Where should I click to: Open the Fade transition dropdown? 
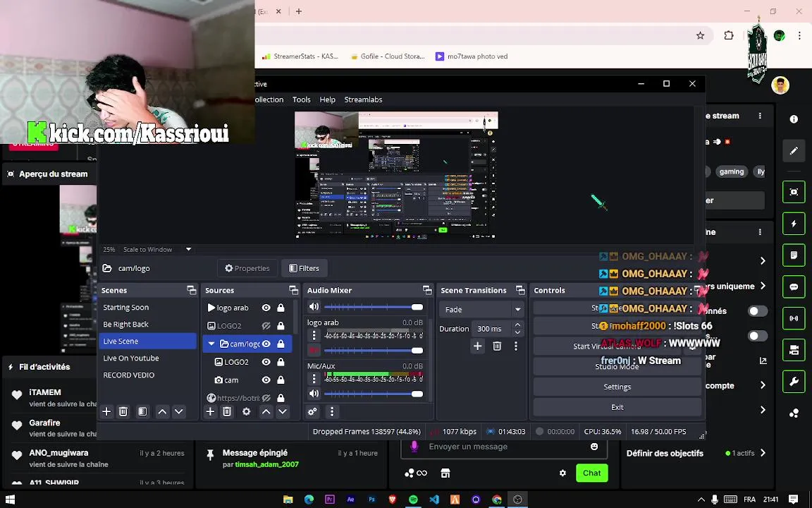point(481,310)
